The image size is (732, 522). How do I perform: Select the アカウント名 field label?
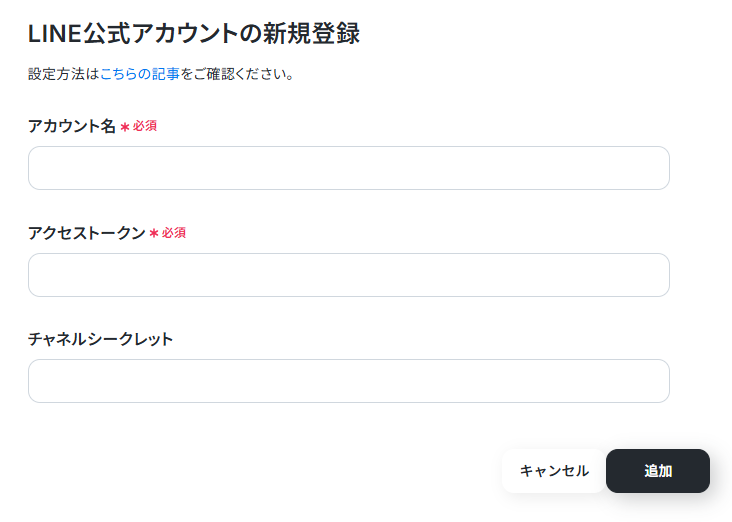point(72,126)
